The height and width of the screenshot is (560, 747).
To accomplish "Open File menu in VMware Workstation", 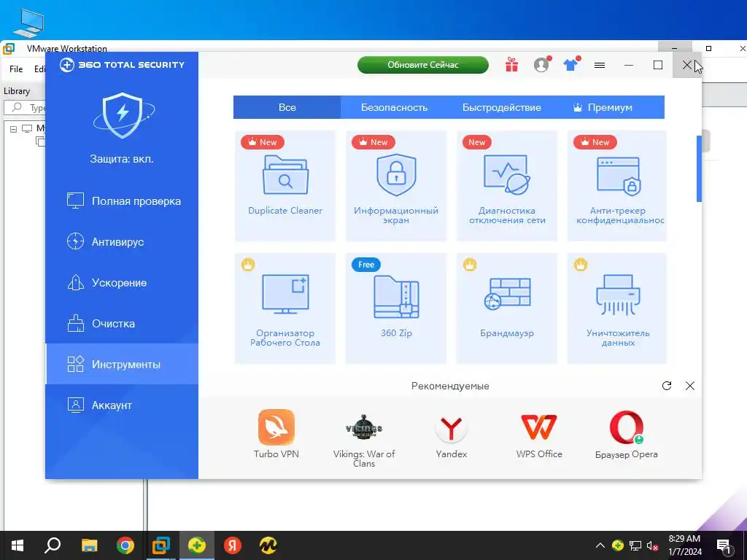I will coord(16,69).
